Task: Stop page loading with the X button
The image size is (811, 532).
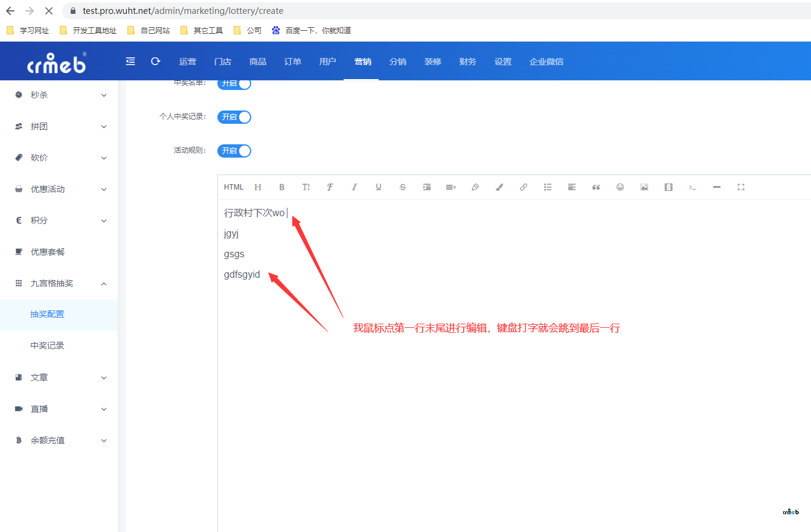Action: pyautogui.click(x=49, y=11)
